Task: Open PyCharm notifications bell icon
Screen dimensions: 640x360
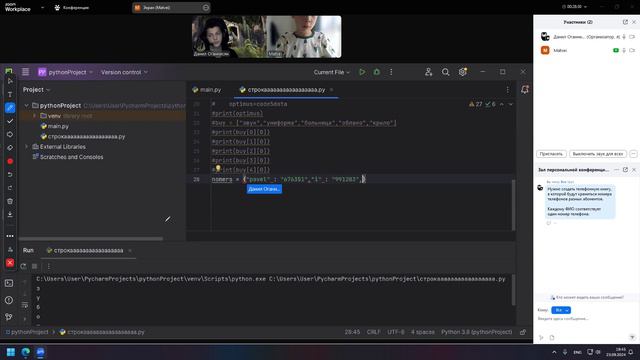Action: pos(525,89)
